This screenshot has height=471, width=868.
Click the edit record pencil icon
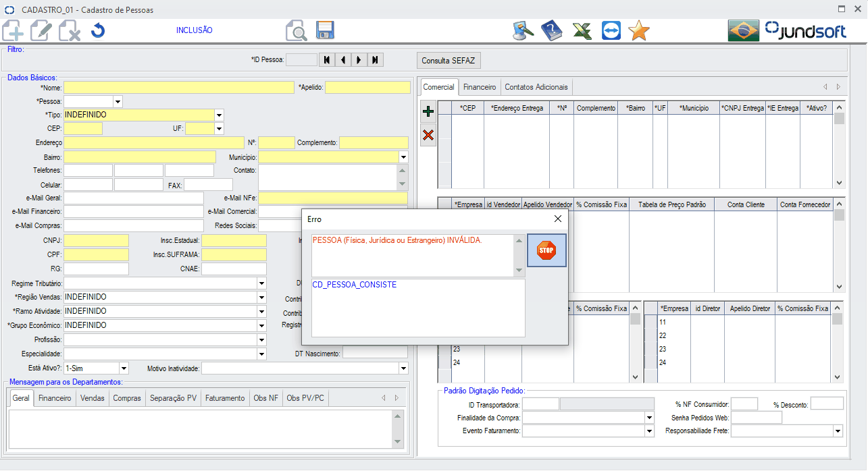[x=41, y=31]
